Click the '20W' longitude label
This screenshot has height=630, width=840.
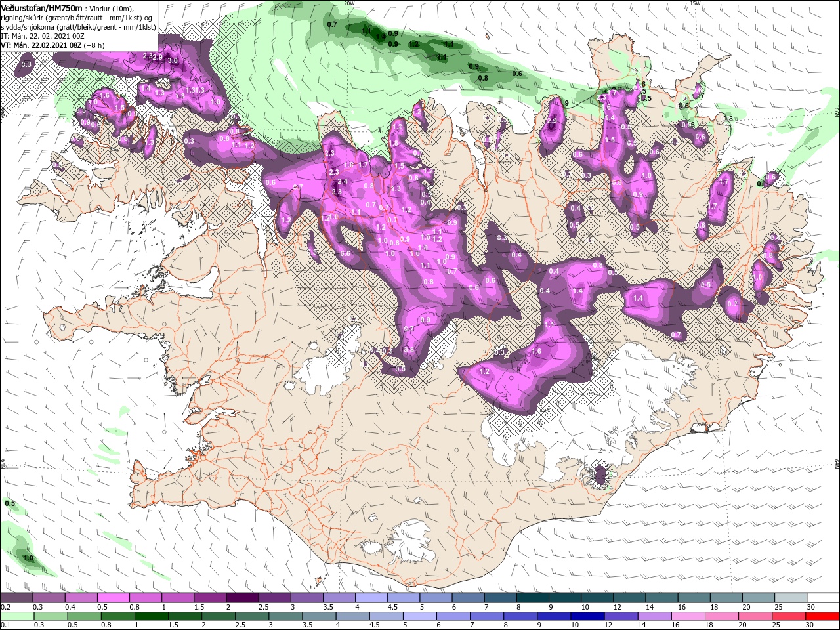[349, 3]
